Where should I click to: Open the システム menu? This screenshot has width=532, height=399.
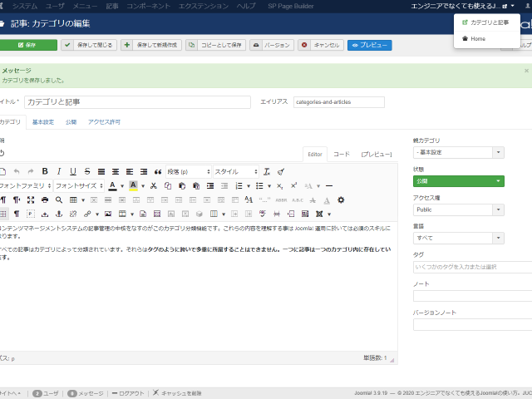pos(25,6)
